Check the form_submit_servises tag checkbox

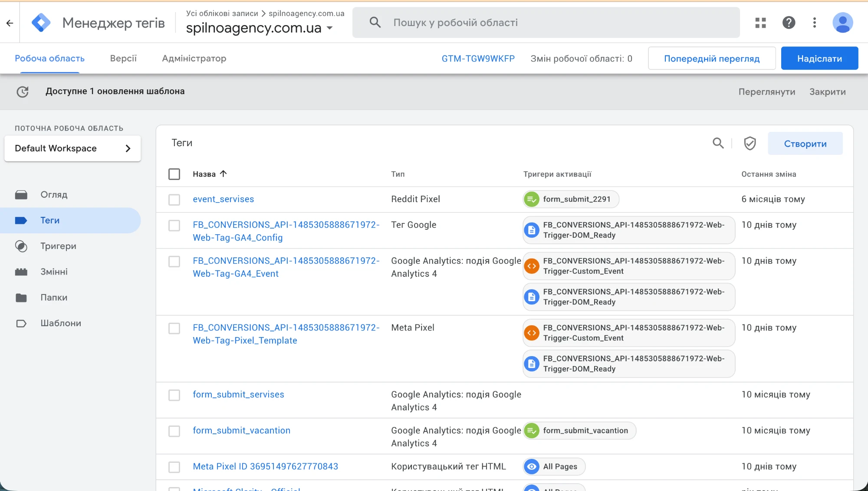pos(174,395)
